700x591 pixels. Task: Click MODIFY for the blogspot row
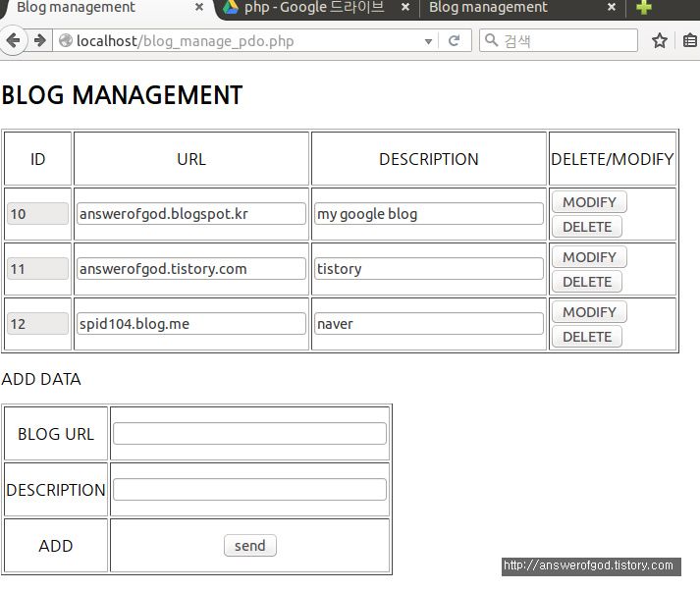point(589,202)
